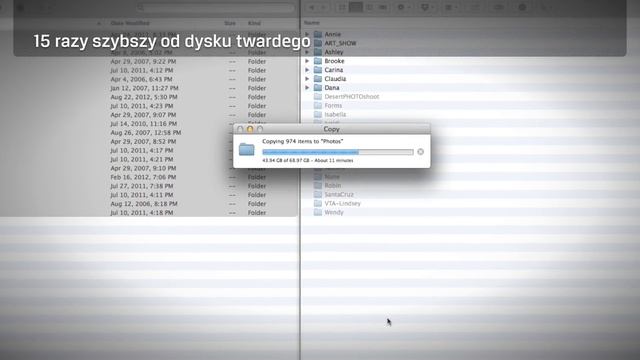Sort by the Date Modified column header

[x=130, y=23]
